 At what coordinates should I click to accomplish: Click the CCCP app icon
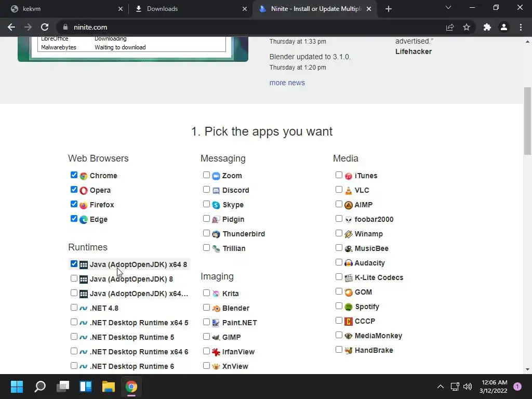click(x=349, y=321)
